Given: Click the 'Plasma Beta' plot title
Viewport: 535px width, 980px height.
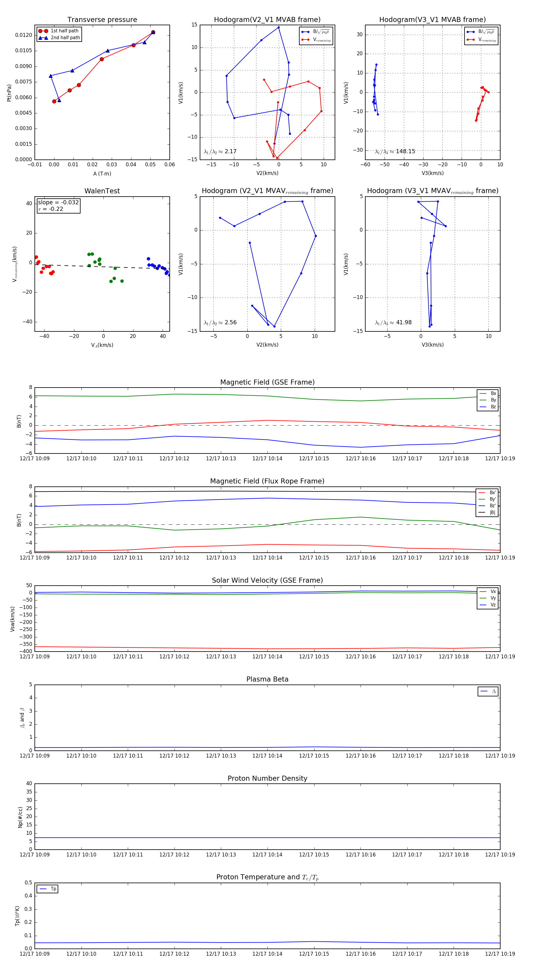Looking at the screenshot, I should pyautogui.click(x=267, y=679).
